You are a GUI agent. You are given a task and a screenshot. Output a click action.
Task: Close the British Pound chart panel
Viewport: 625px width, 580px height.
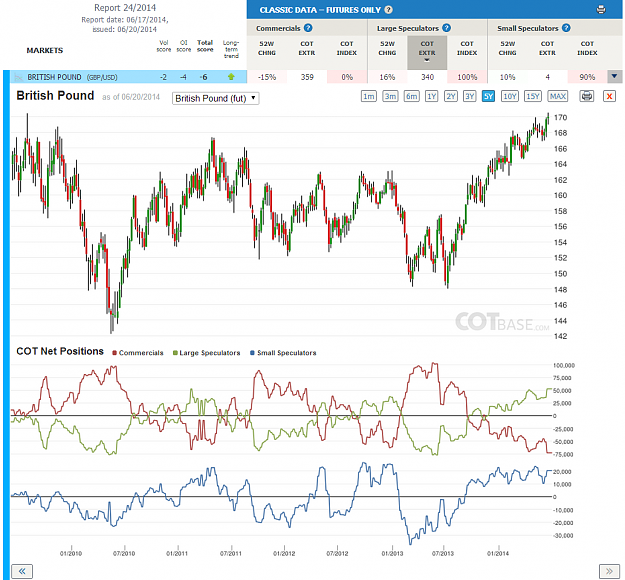tap(609, 96)
